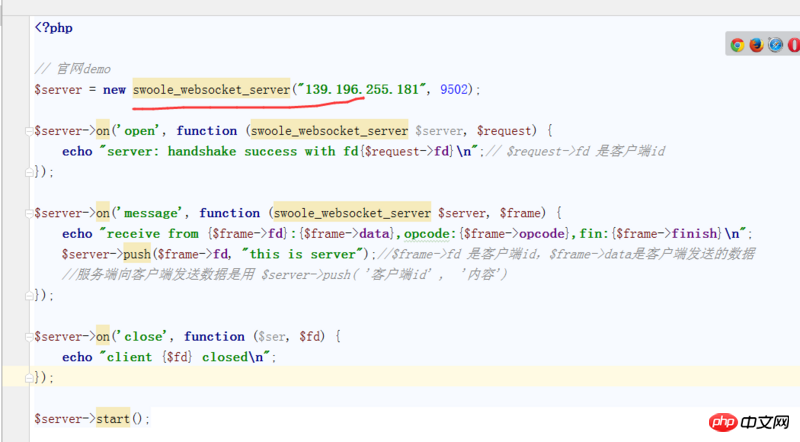Click the 'close' event name string

pos(143,337)
